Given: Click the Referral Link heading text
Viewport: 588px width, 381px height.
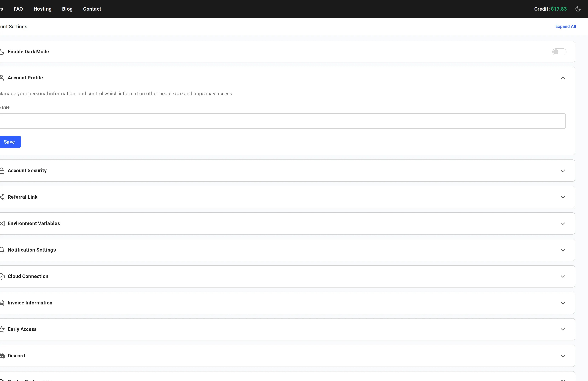Looking at the screenshot, I should point(22,197).
